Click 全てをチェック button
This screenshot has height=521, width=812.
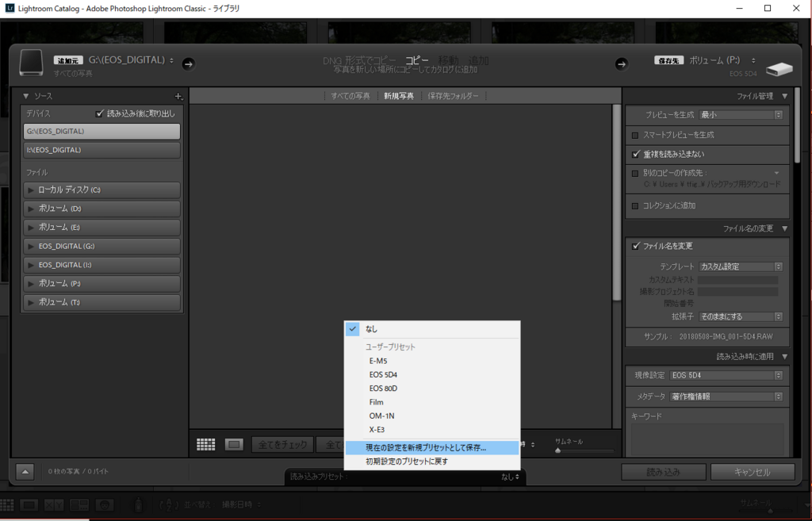pos(283,445)
